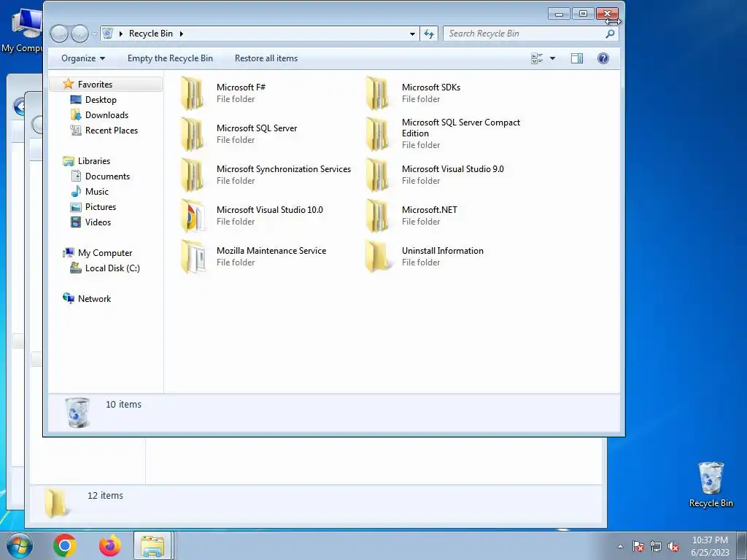The height and width of the screenshot is (560, 747).
Task: Click the search magnifier icon
Action: click(610, 34)
